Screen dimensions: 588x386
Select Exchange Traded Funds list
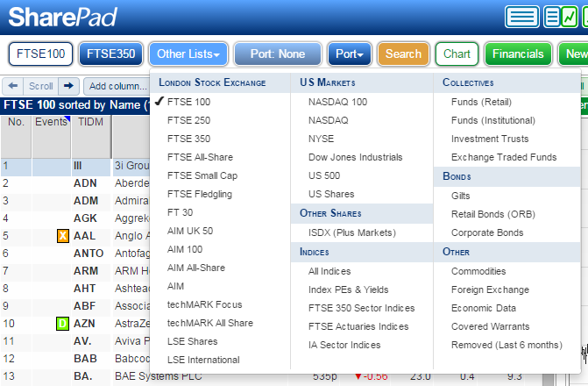pos(504,157)
